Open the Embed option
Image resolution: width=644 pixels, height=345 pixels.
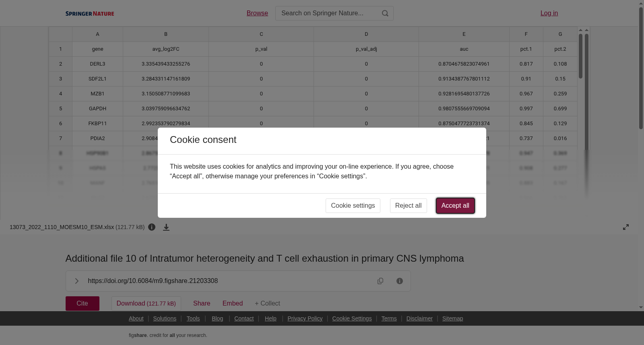[233, 304]
